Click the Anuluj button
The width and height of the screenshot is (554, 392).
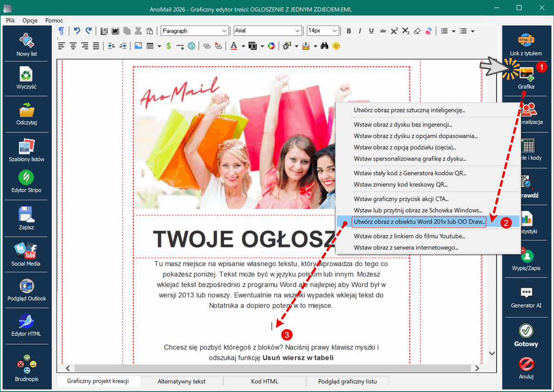526,368
